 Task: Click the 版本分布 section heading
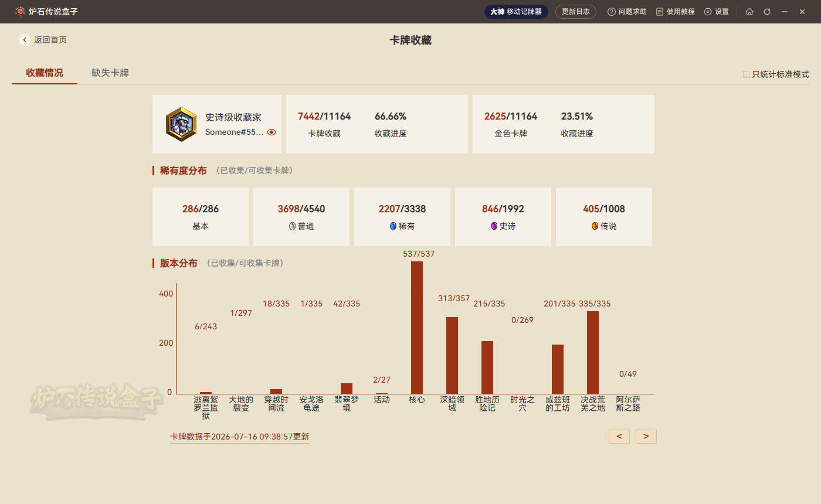tap(179, 263)
